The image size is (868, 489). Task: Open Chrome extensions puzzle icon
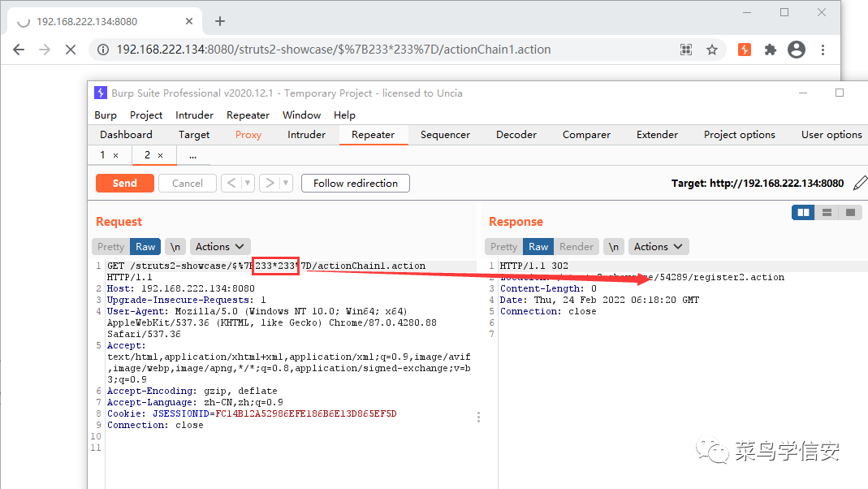pos(770,50)
